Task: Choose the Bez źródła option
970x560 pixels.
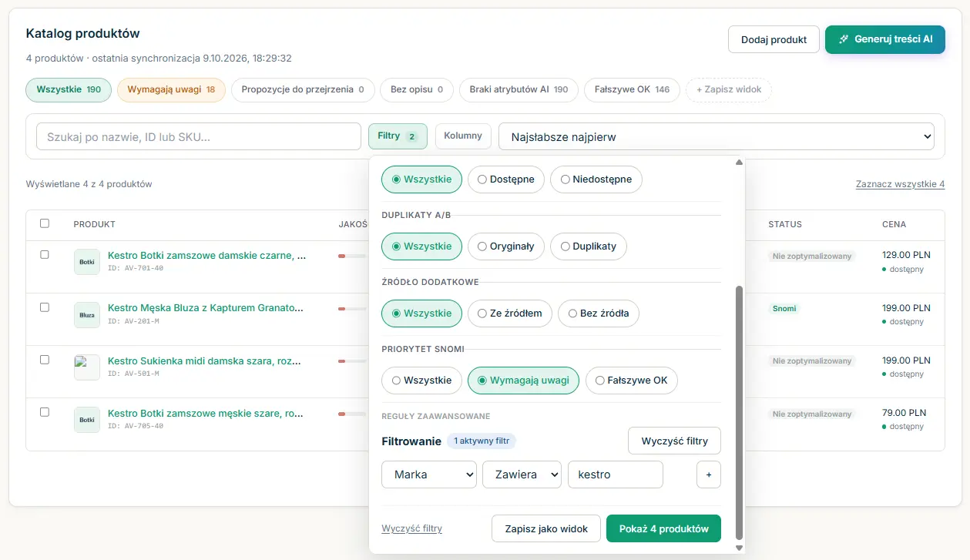Action: pyautogui.click(x=599, y=314)
